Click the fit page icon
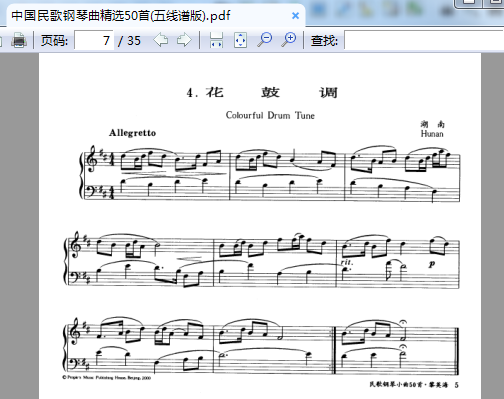The image size is (504, 399). pyautogui.click(x=240, y=40)
